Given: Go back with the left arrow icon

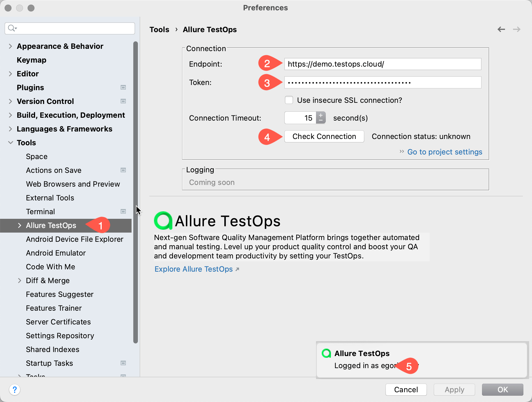Looking at the screenshot, I should coord(501,29).
